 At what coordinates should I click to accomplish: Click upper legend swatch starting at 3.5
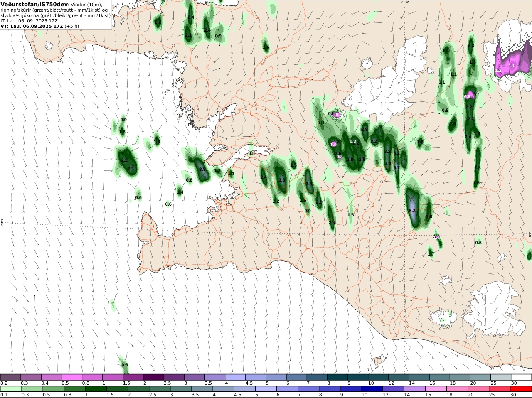(214, 377)
